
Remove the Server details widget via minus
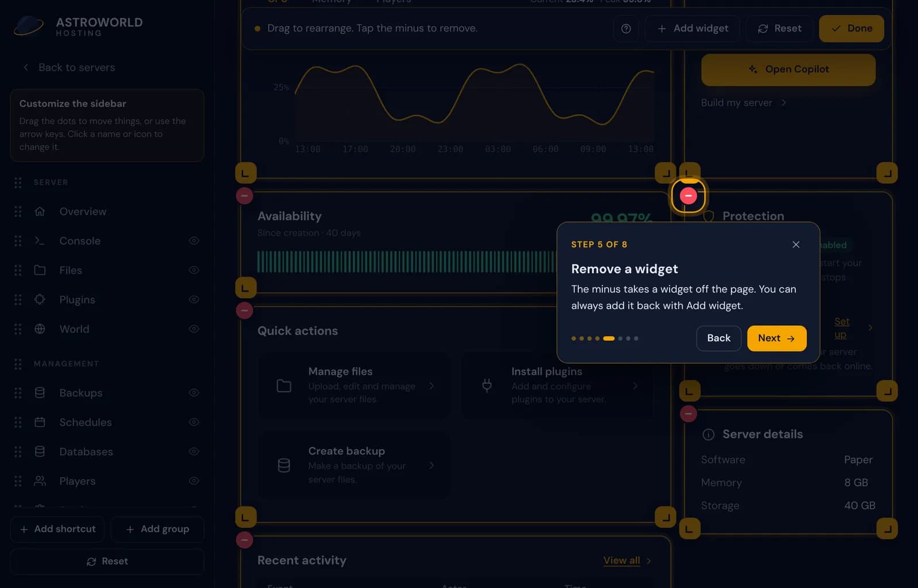click(688, 414)
